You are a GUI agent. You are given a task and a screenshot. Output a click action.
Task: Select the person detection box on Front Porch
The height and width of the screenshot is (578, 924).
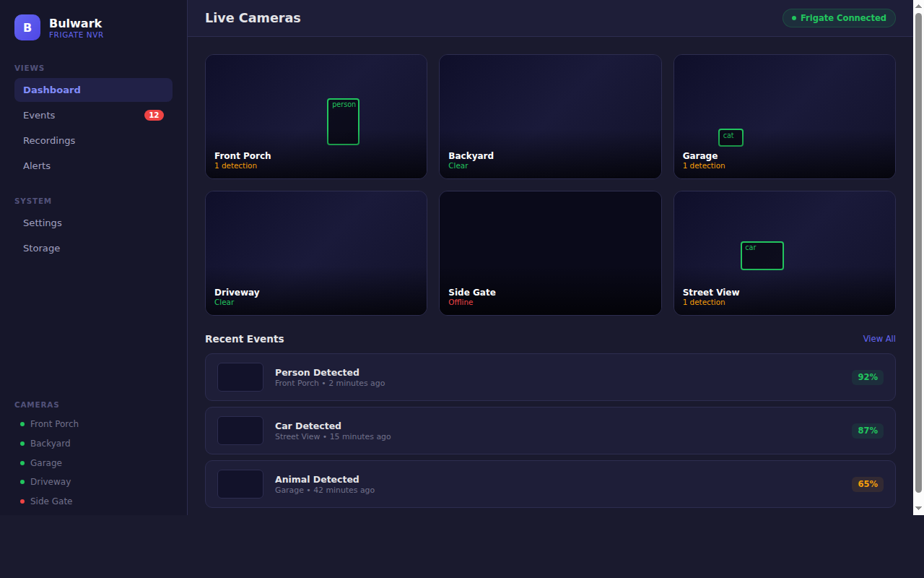pyautogui.click(x=343, y=122)
